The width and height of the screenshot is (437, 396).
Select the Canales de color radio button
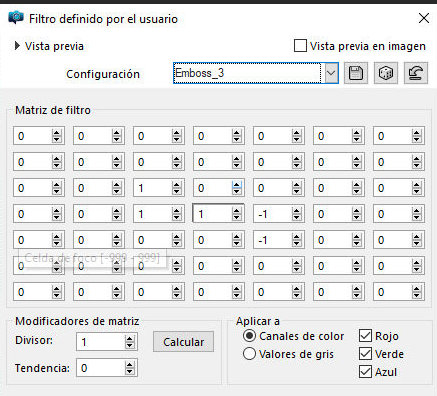click(x=249, y=336)
